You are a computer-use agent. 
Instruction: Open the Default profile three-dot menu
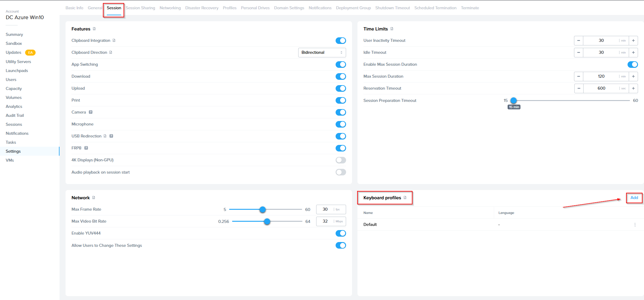click(635, 225)
